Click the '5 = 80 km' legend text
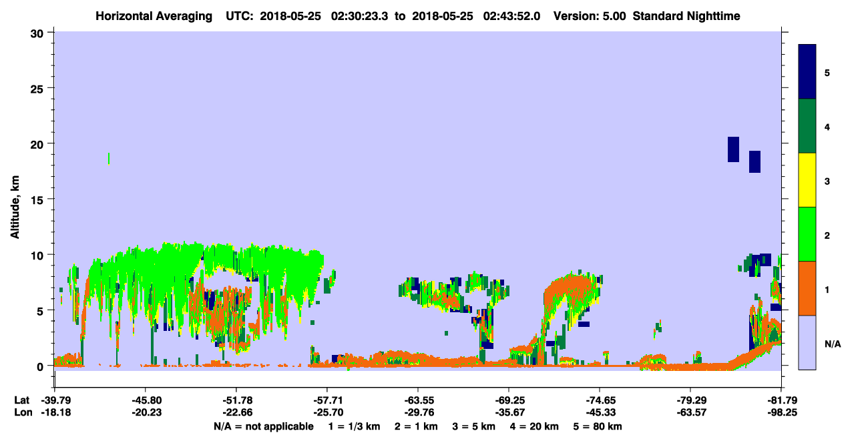This screenshot has width=868, height=445. tap(598, 426)
